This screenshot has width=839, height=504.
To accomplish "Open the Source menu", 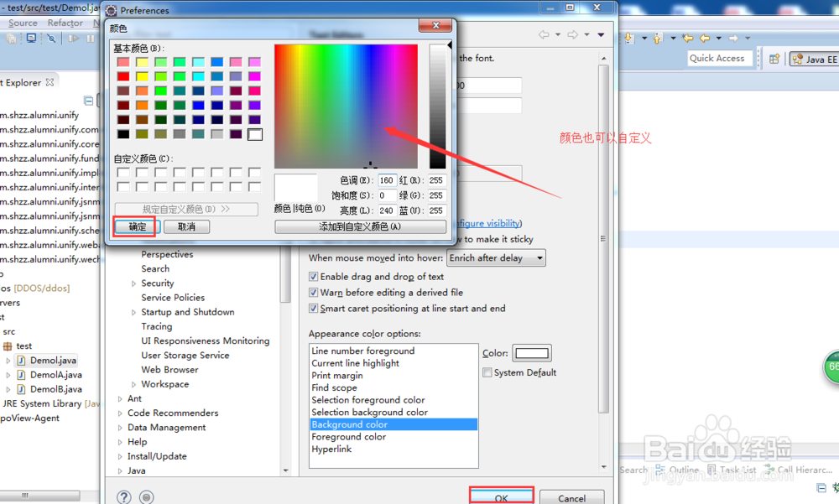I will (23, 23).
